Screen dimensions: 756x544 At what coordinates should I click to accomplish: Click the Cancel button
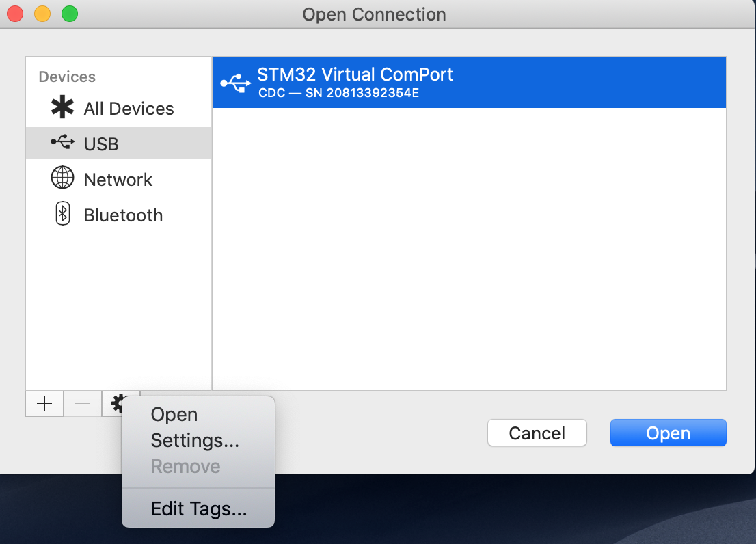537,433
